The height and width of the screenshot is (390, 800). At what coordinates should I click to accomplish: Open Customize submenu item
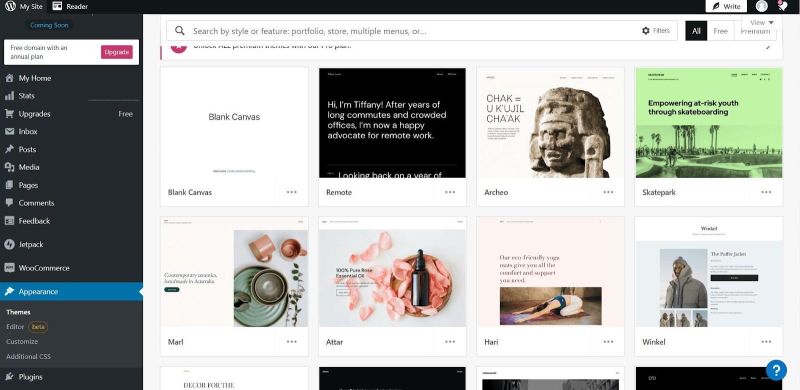point(22,342)
